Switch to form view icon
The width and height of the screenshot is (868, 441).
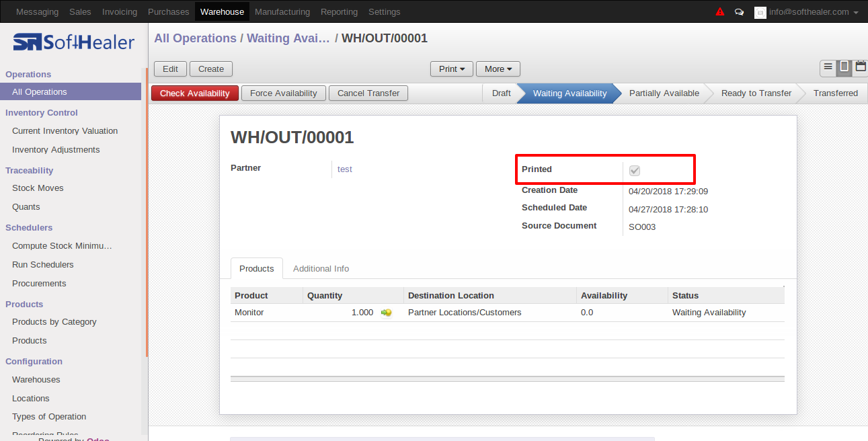pos(844,67)
